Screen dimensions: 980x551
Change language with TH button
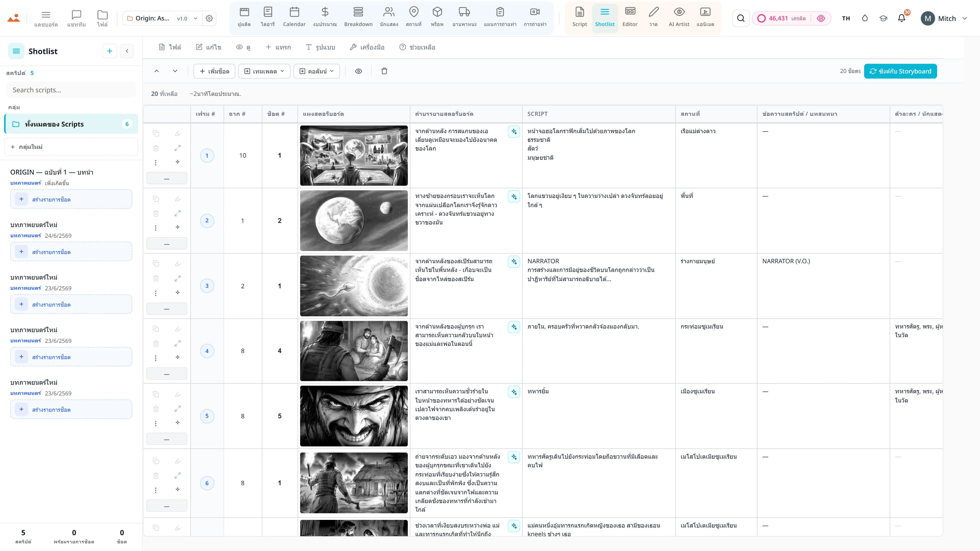pos(846,18)
